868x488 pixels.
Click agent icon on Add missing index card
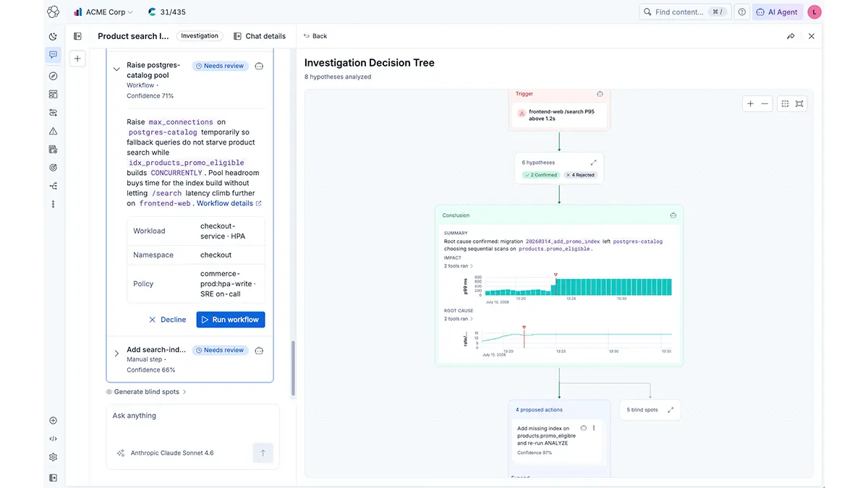click(x=584, y=428)
